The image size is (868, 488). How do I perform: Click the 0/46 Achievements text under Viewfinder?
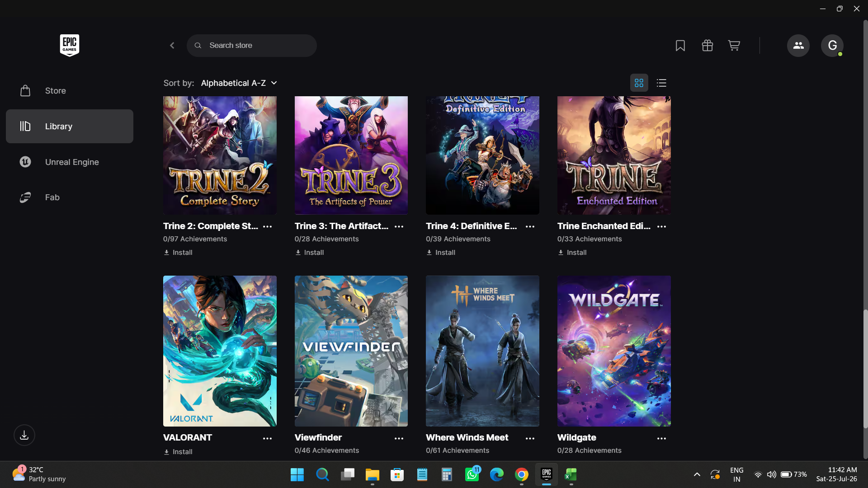[x=327, y=450]
